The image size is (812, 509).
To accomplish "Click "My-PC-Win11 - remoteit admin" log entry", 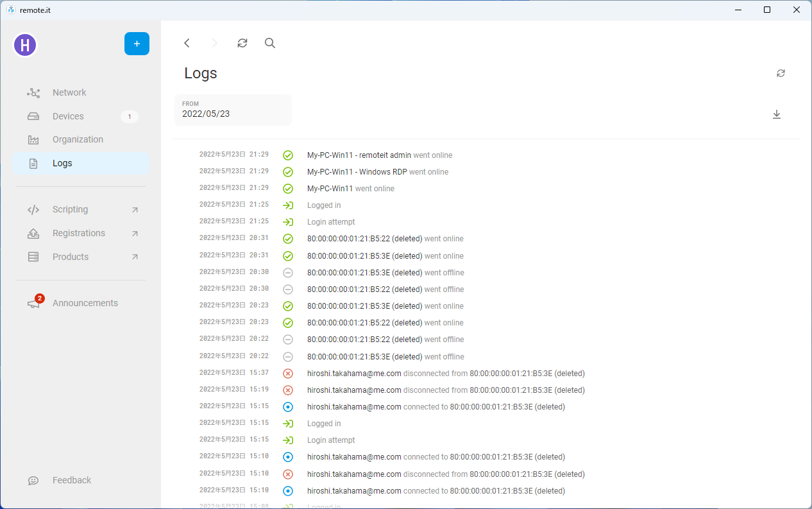I will (380, 155).
